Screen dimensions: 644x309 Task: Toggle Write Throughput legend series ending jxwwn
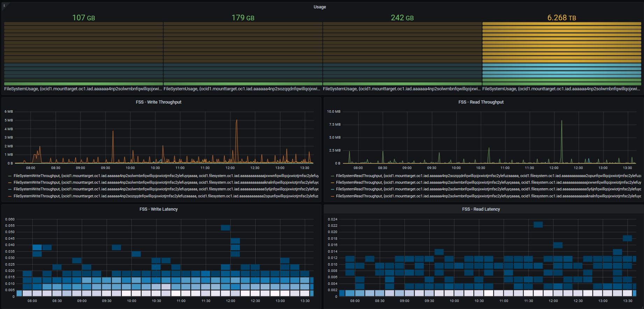(x=166, y=176)
